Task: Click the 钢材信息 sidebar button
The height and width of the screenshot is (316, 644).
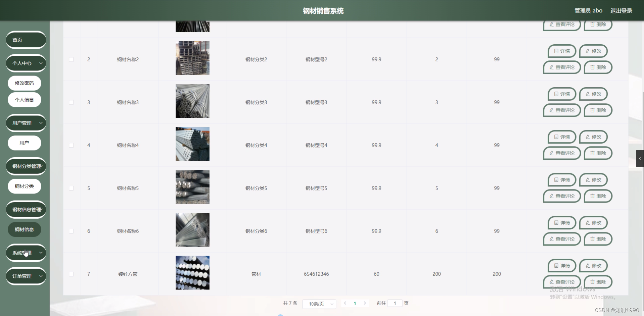Action: pos(24,230)
